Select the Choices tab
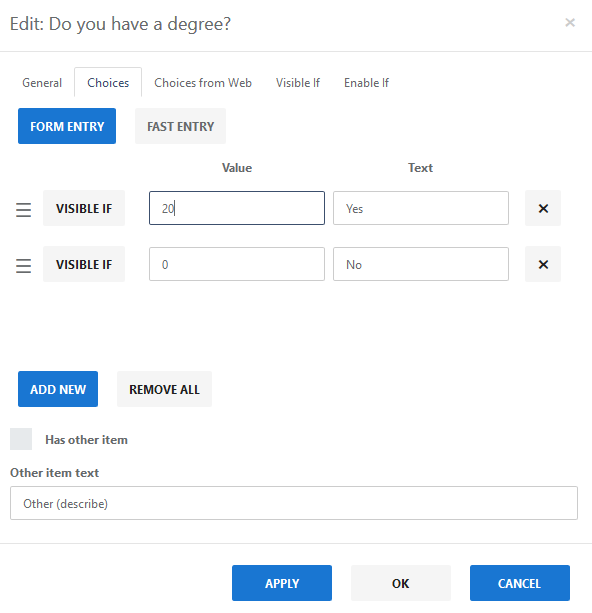Image resolution: width=592 pixels, height=613 pixels. [108, 82]
